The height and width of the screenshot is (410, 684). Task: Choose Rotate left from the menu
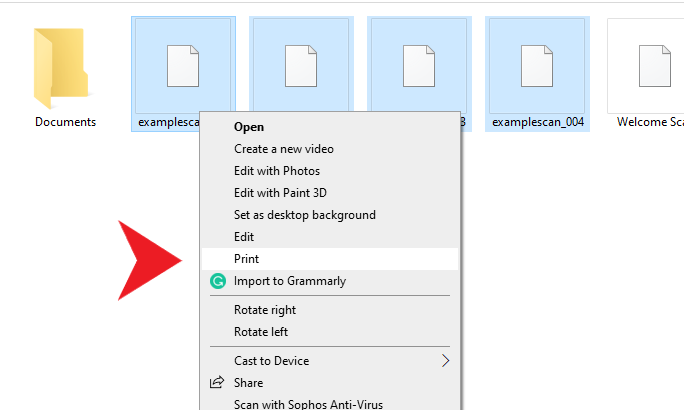(x=261, y=332)
